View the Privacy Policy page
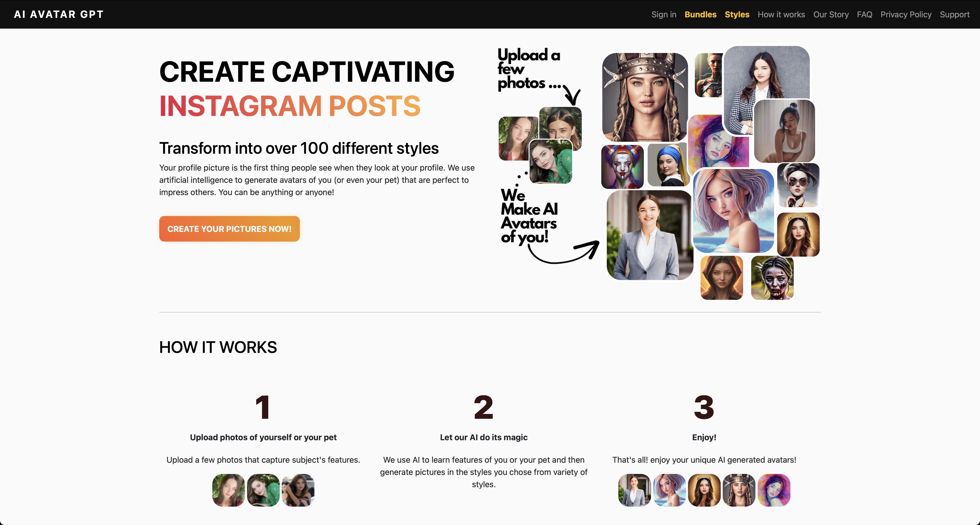 click(905, 15)
